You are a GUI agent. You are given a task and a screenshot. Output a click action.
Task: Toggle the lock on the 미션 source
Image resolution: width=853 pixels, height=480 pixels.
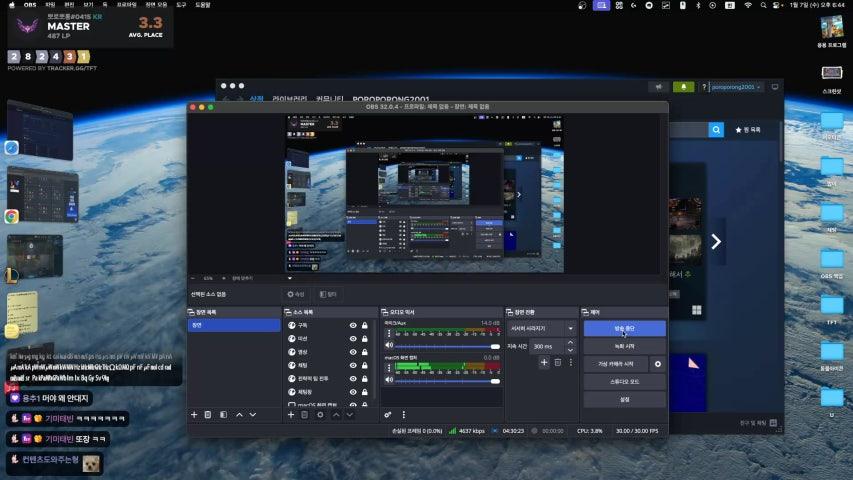pos(366,339)
